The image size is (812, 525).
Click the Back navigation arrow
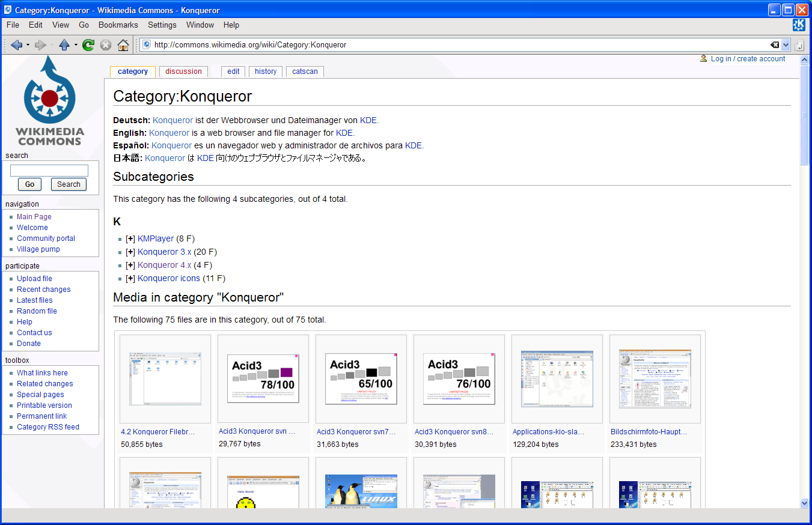point(16,45)
